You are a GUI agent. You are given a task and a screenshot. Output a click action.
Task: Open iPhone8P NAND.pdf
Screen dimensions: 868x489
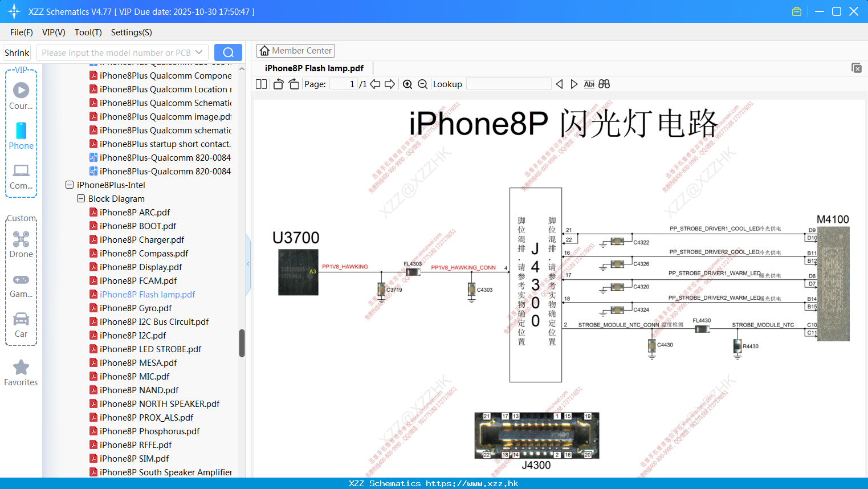tap(139, 390)
